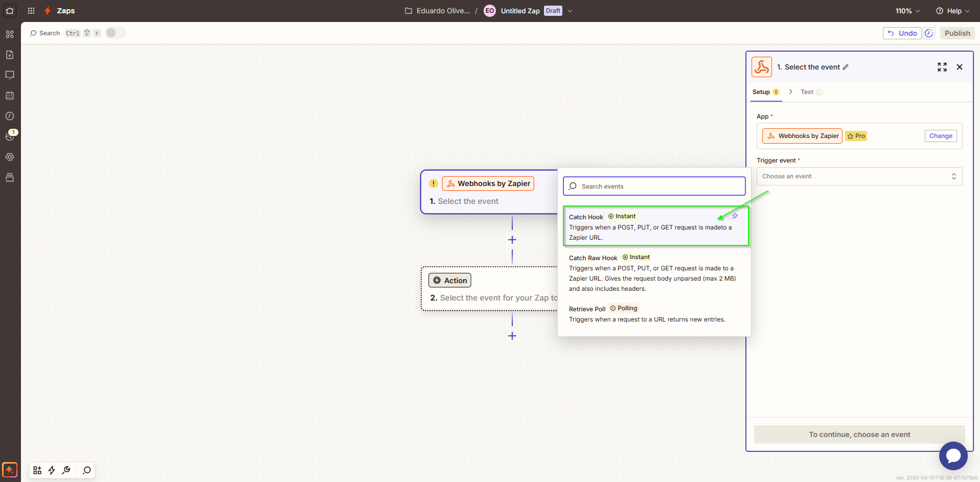Click the Pro badge next to Webhooks
This screenshot has width=980, height=482.
[856, 136]
